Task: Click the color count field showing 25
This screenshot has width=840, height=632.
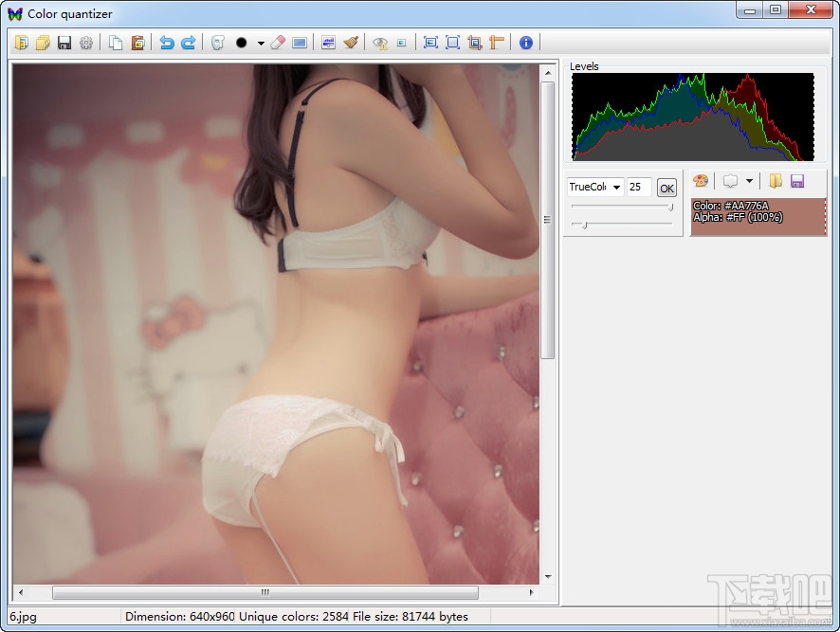Action: (x=638, y=188)
